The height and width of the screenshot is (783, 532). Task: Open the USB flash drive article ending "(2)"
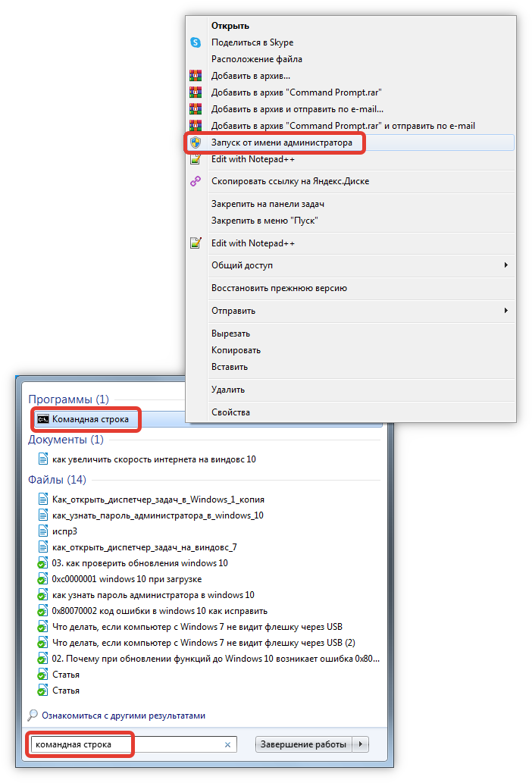click(204, 643)
